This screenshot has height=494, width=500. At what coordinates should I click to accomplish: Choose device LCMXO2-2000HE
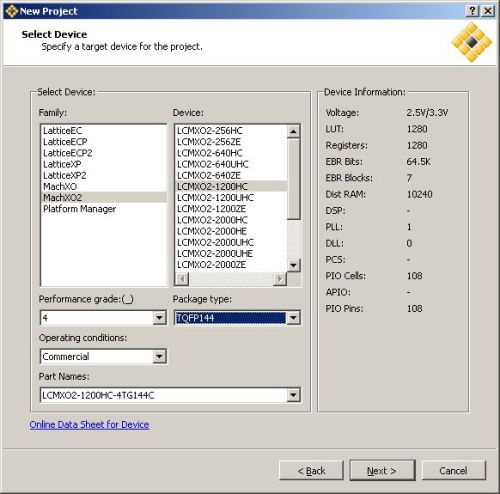pos(231,231)
